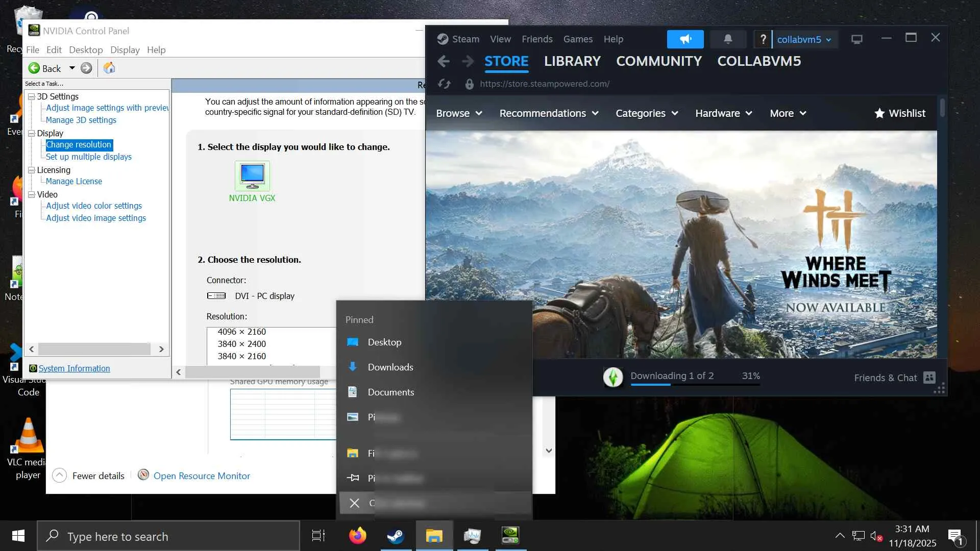
Task: Open the Desktop menu in NVIDIA panel
Action: click(x=86, y=50)
